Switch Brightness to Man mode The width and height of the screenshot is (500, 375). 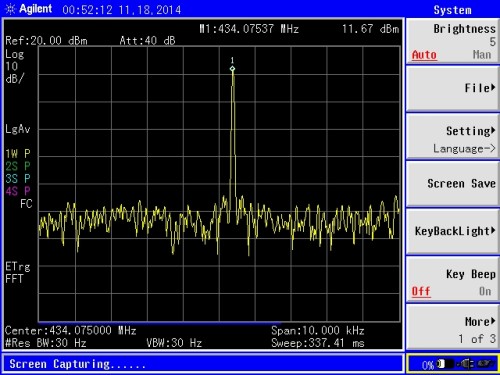click(482, 54)
